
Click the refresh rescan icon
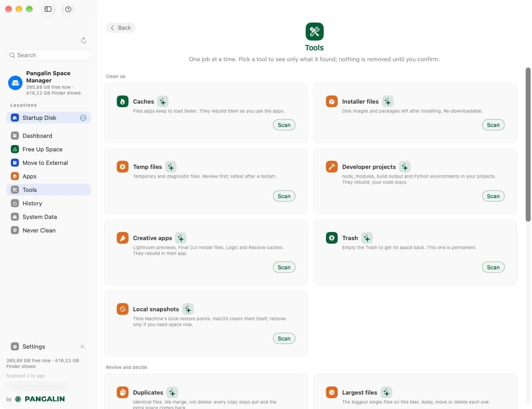point(83,41)
